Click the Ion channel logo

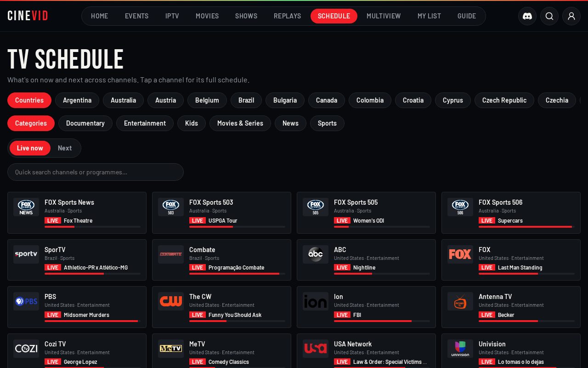(x=316, y=301)
